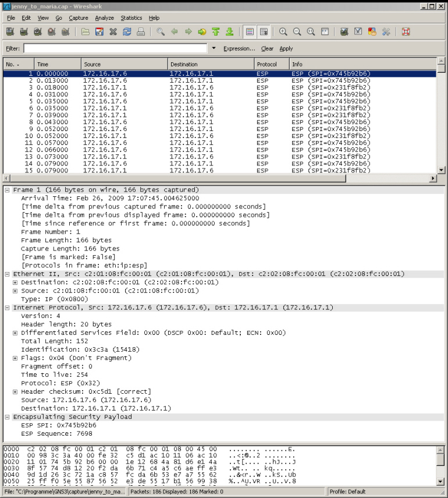Open the Analyze menu
Viewport: 448px width, 498px height.
(x=104, y=18)
